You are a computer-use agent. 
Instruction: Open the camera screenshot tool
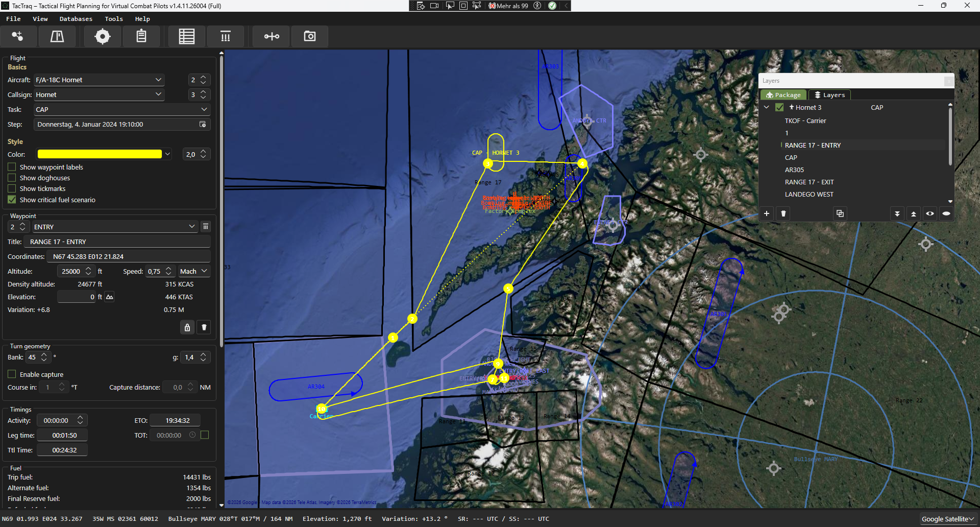pyautogui.click(x=309, y=36)
